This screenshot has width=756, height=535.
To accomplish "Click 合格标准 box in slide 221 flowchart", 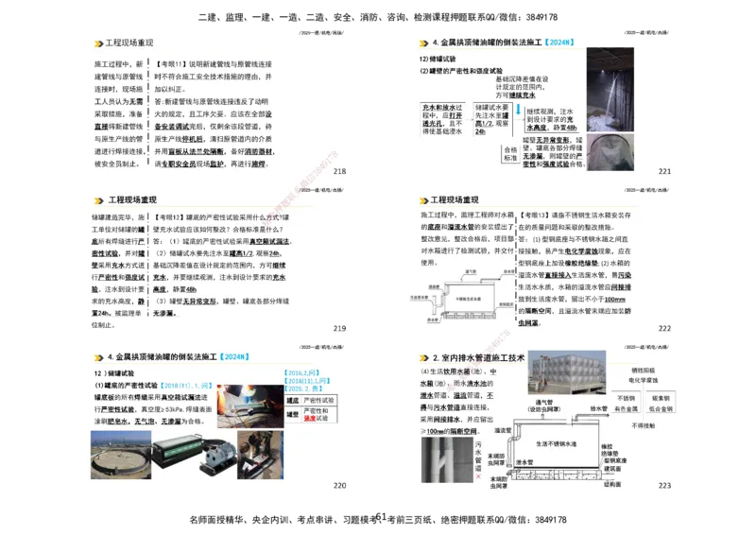I will coord(510,154).
